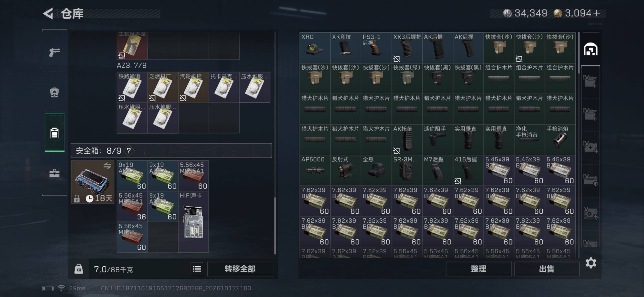Select the 迷你阻手 handstop item
This screenshot has height=297, width=644.
point(437,140)
